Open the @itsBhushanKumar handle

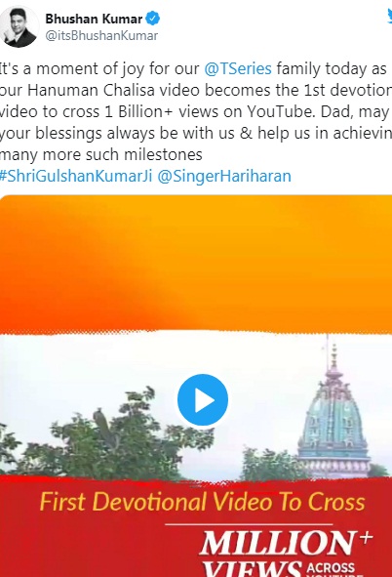pos(101,36)
